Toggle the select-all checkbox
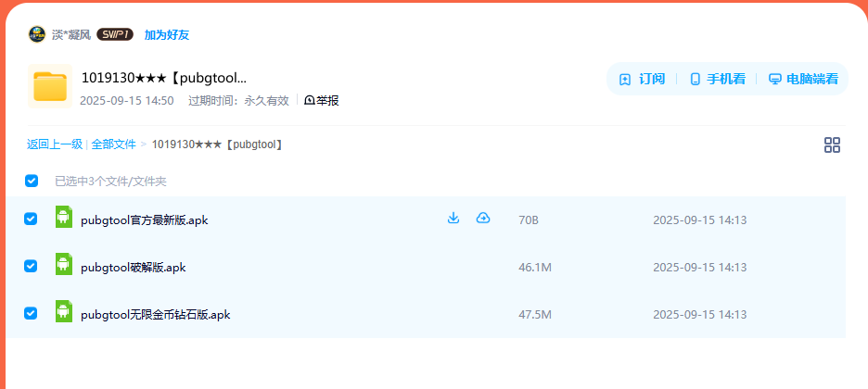 click(x=32, y=181)
